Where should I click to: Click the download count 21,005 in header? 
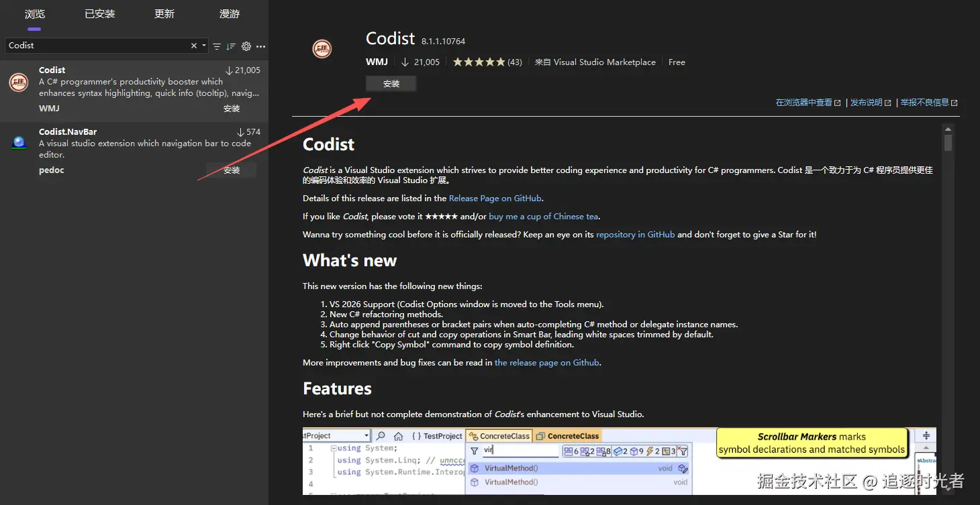tap(420, 62)
